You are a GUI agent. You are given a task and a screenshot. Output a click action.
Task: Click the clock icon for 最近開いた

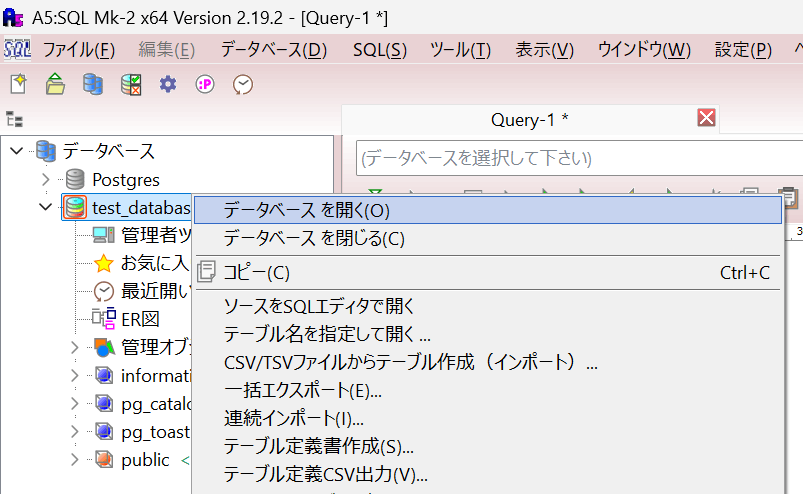point(104,291)
